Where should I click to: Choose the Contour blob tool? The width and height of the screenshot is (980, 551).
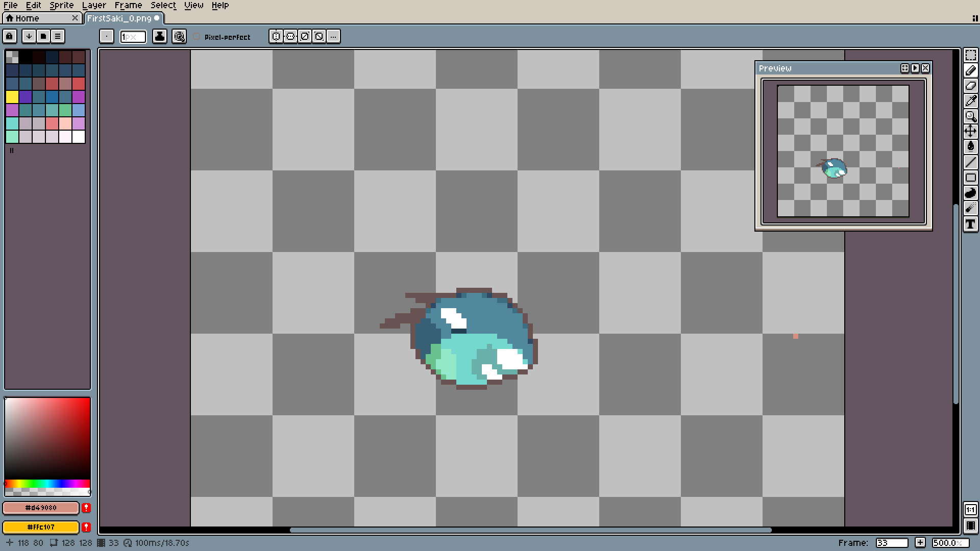pos(970,193)
